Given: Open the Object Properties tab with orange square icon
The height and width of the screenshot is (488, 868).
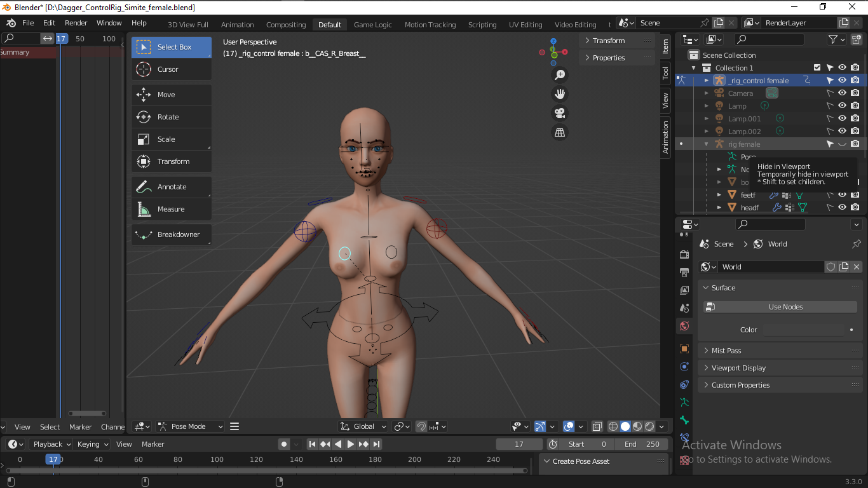Looking at the screenshot, I should (684, 348).
